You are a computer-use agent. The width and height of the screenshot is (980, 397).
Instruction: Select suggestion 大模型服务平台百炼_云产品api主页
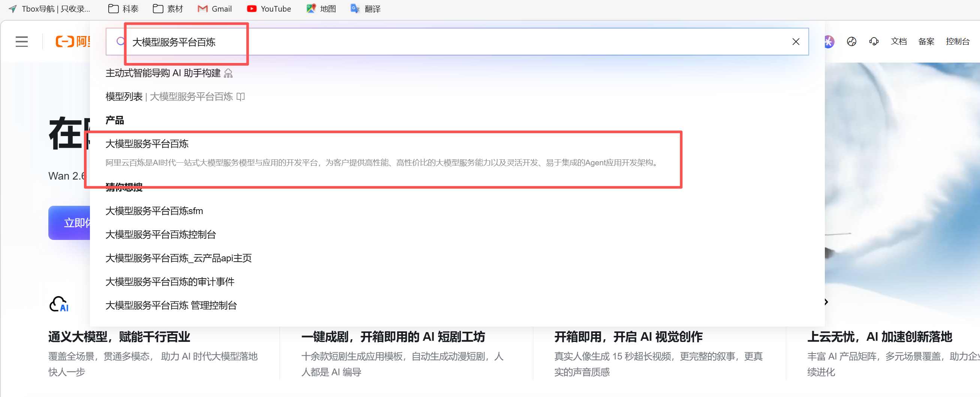coord(178,258)
